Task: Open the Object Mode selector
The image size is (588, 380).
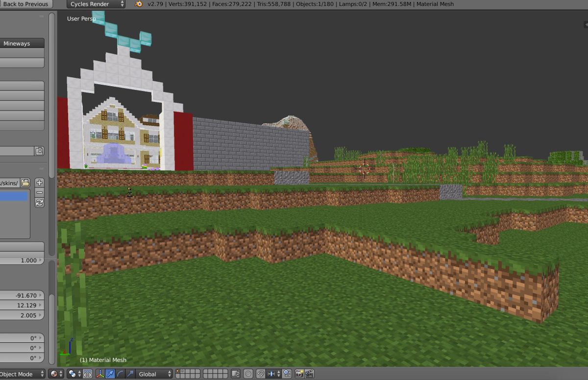Action: (22, 374)
